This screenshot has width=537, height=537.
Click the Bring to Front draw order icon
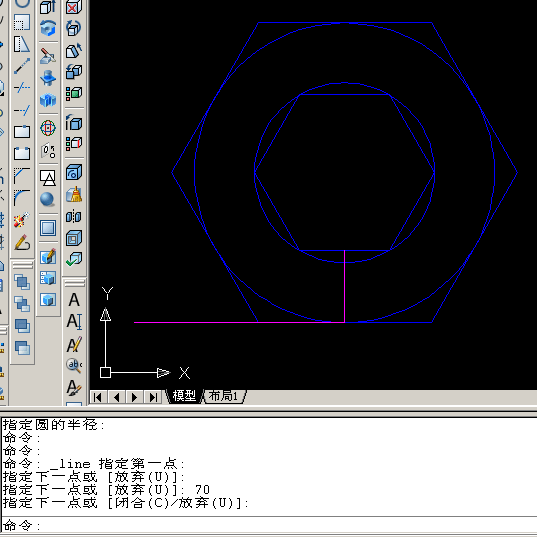pos(22,282)
